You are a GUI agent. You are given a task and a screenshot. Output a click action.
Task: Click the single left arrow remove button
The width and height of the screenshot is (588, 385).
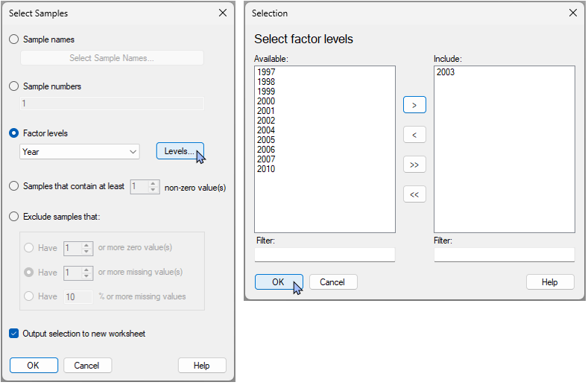point(414,135)
